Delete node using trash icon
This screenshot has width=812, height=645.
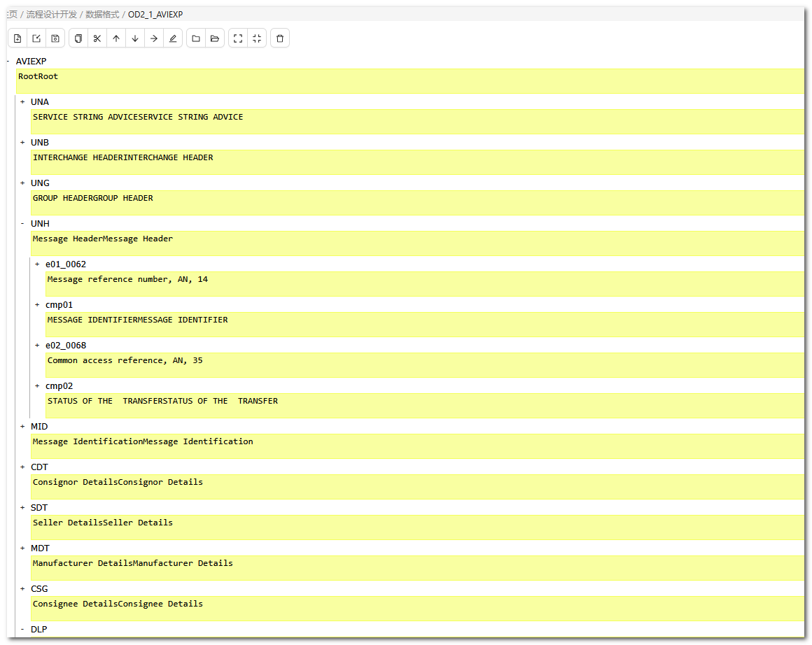(280, 38)
